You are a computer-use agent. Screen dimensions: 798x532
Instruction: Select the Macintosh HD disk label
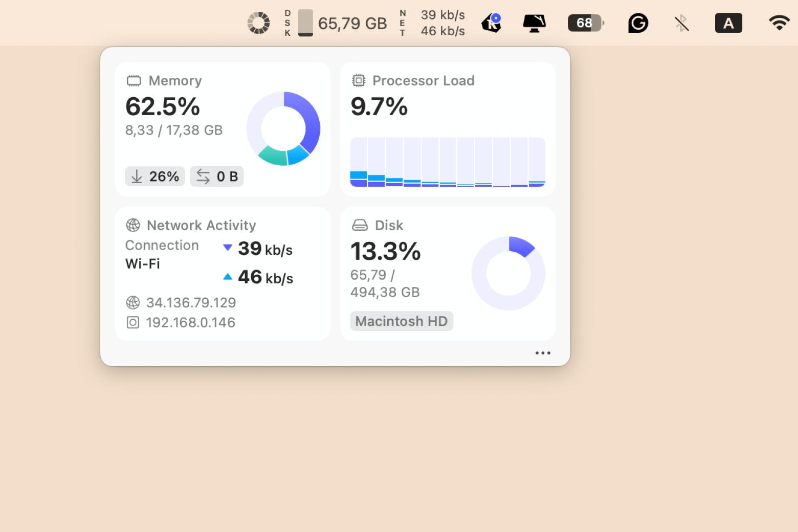[x=402, y=321]
